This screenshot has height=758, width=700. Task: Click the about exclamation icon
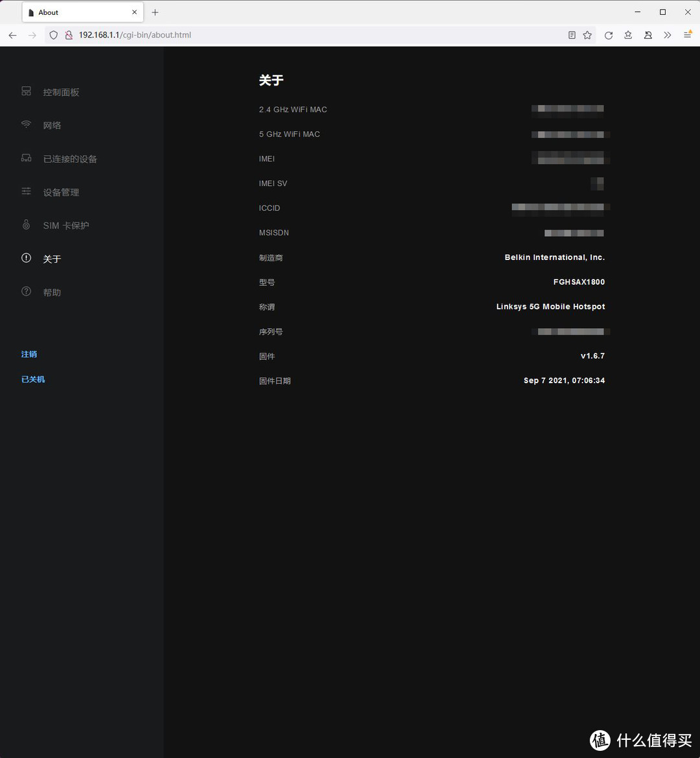coord(26,257)
